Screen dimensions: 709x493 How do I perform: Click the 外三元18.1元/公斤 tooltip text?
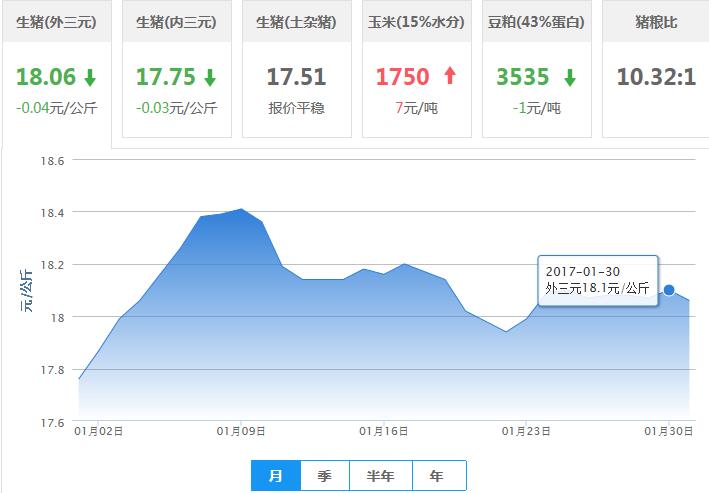tap(597, 288)
